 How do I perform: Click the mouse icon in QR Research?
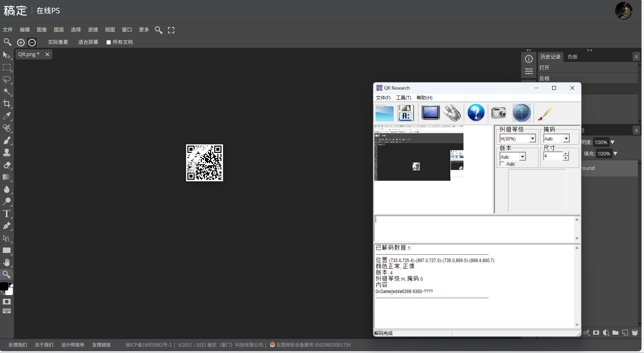pos(452,113)
